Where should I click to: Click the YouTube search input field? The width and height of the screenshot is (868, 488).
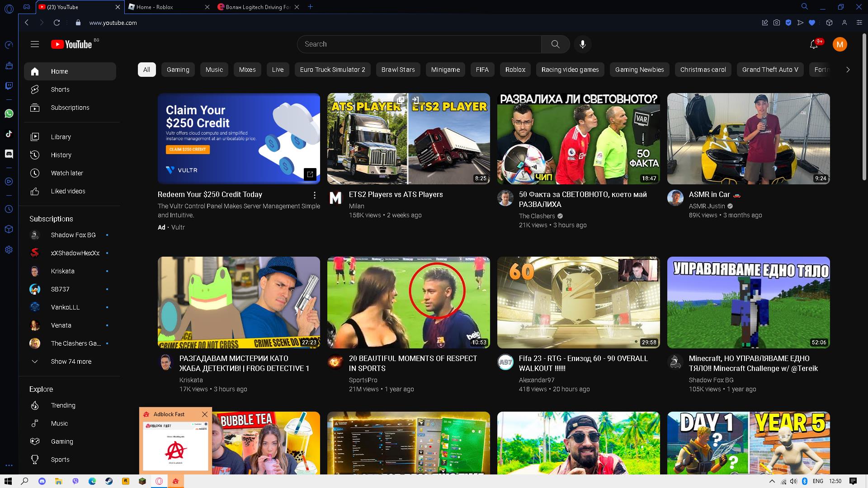418,44
